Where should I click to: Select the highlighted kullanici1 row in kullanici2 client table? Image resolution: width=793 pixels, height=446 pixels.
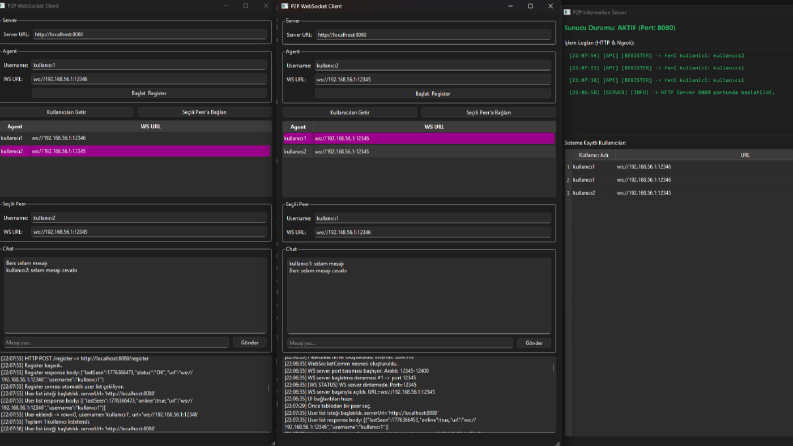coord(419,139)
